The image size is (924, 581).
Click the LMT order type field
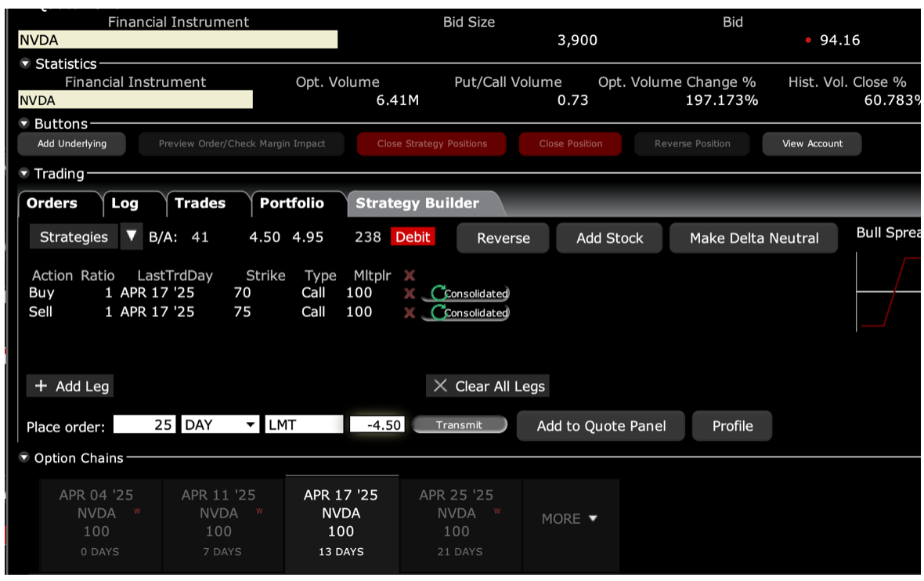[x=304, y=425]
